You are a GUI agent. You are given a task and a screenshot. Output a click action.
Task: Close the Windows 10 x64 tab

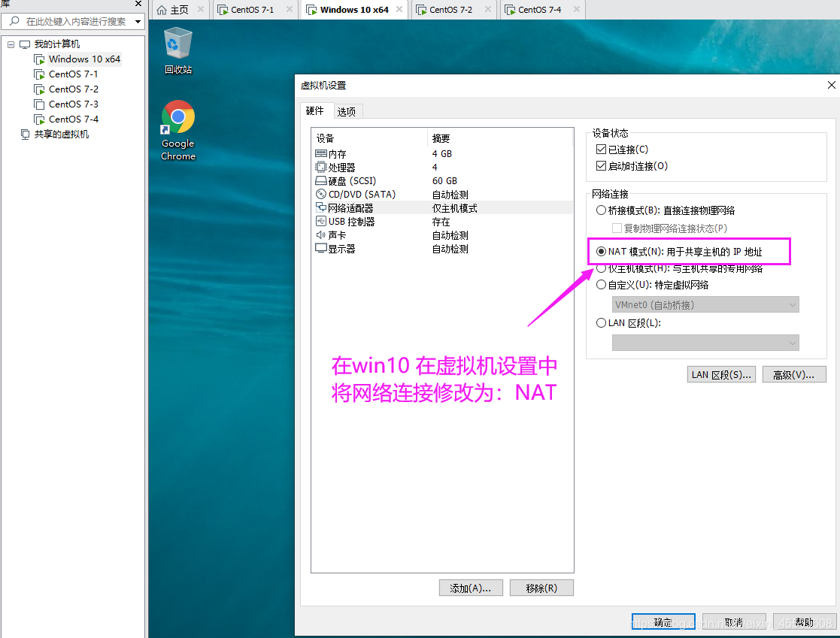click(399, 9)
